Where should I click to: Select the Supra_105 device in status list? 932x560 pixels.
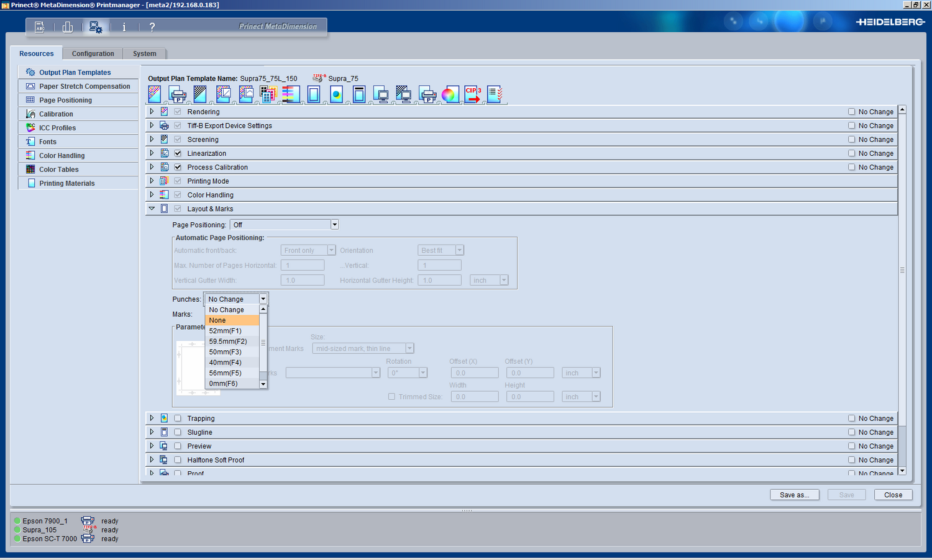click(x=39, y=530)
